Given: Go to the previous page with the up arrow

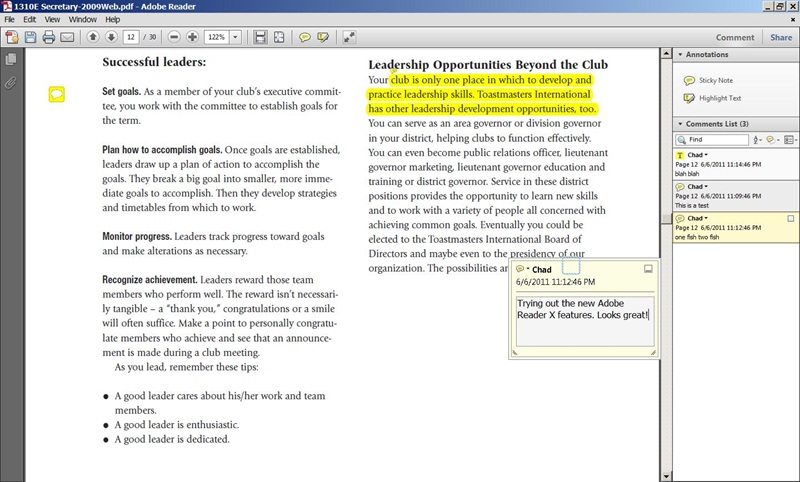Looking at the screenshot, I should click(x=93, y=37).
